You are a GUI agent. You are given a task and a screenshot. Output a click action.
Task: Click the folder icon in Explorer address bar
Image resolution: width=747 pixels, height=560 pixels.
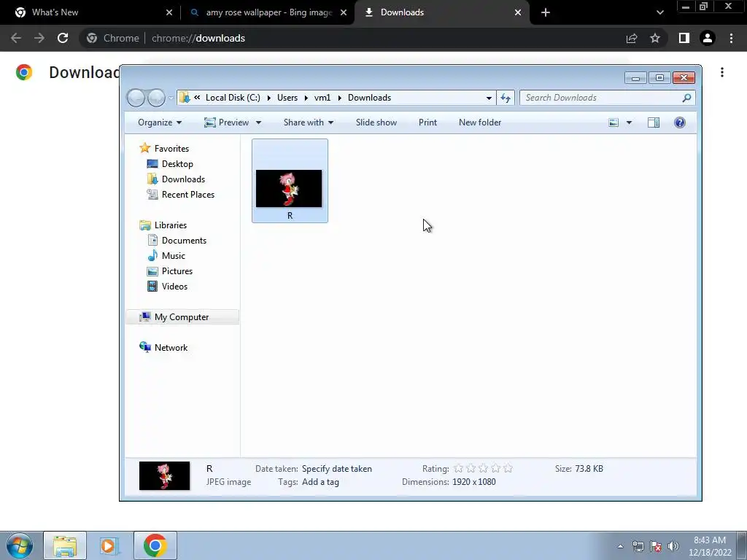pos(185,98)
